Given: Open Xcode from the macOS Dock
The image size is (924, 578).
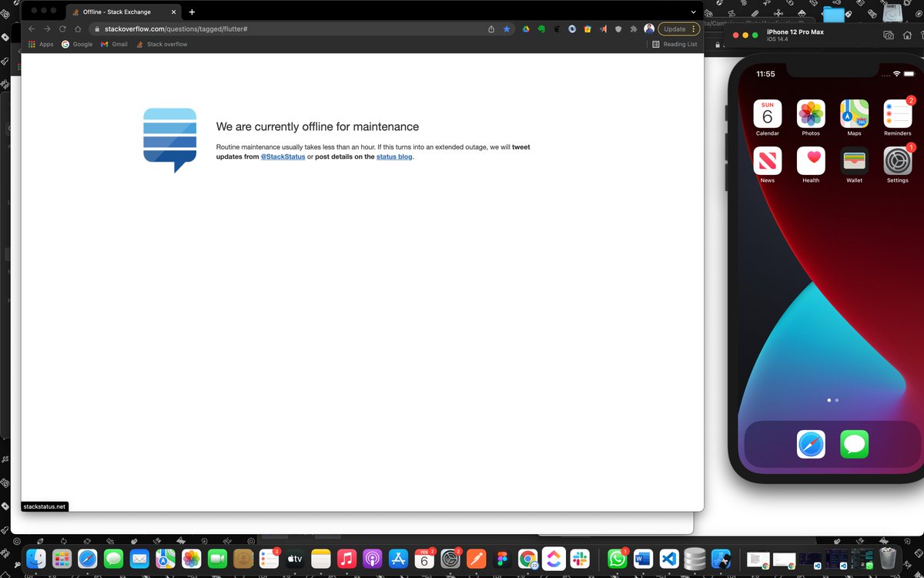Looking at the screenshot, I should (x=721, y=559).
